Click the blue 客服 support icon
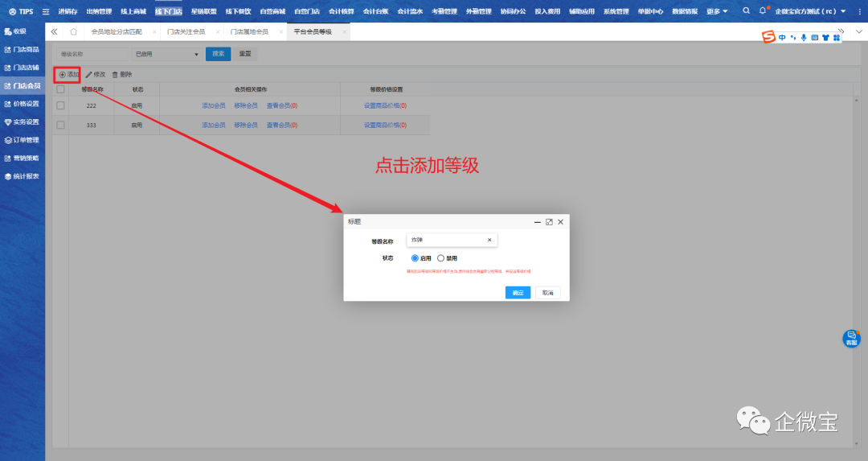Viewport: 868px width, 461px height. (x=851, y=338)
